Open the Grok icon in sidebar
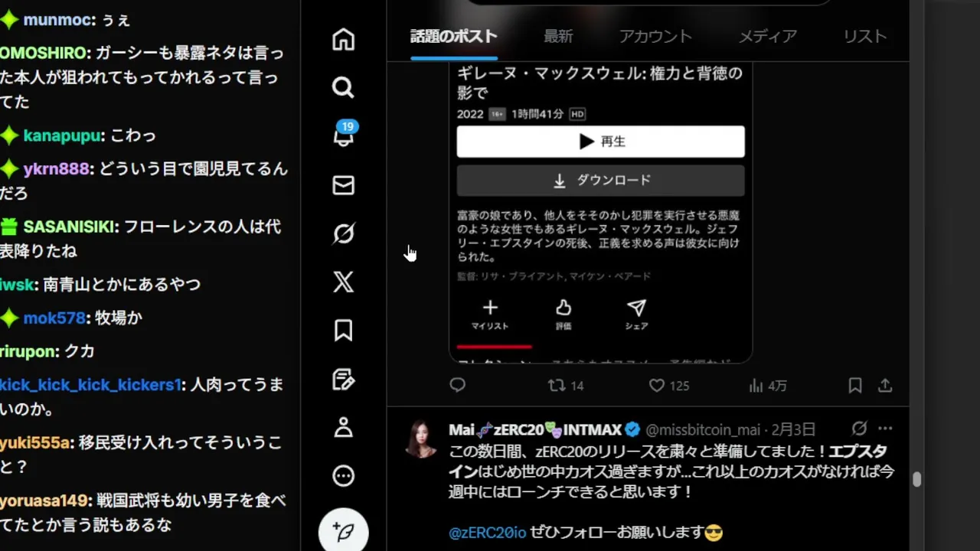980x551 pixels. [343, 233]
